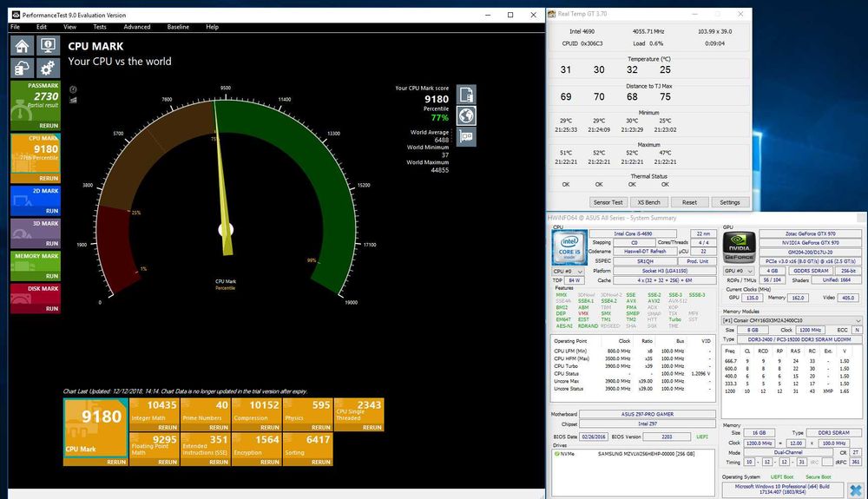Rerun the CPU Mark sidebar test
The image size is (868, 499).
click(48, 178)
